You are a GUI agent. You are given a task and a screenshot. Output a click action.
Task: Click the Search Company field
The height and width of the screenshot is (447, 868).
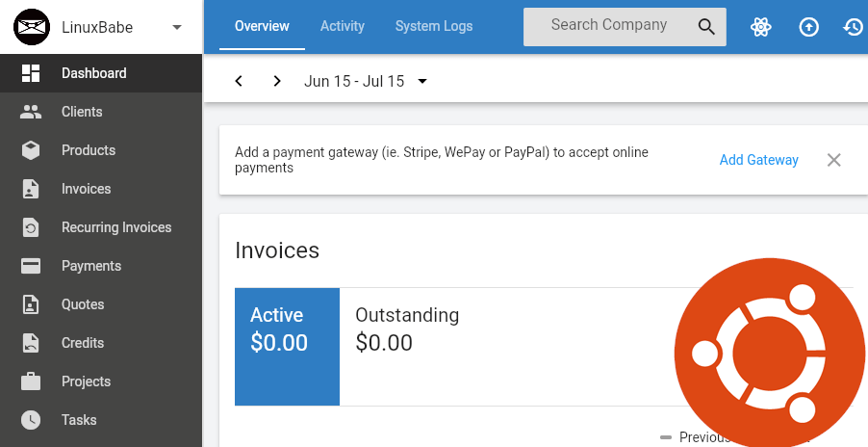coord(609,26)
